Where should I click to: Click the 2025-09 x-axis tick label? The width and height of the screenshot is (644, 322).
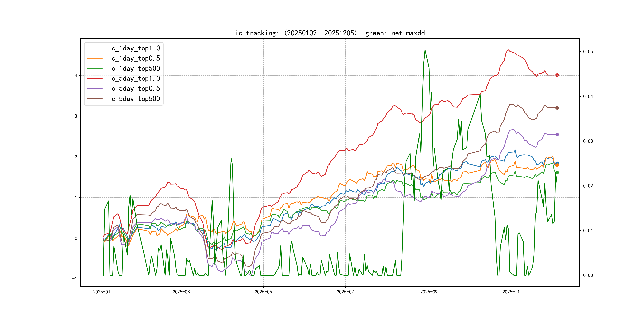point(429,292)
